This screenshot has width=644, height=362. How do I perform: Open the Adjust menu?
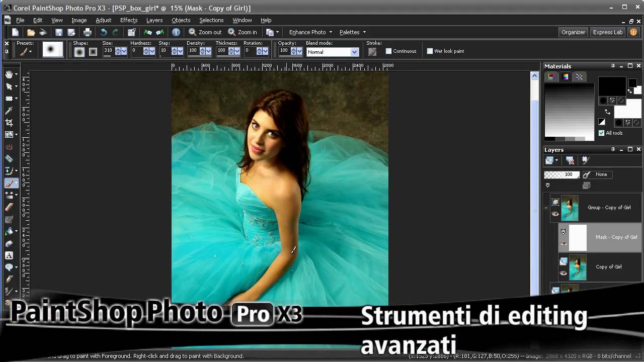pos(103,20)
